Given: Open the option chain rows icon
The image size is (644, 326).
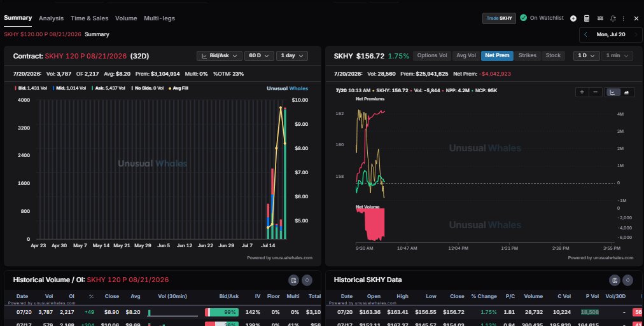Looking at the screenshot, I should (x=600, y=18).
